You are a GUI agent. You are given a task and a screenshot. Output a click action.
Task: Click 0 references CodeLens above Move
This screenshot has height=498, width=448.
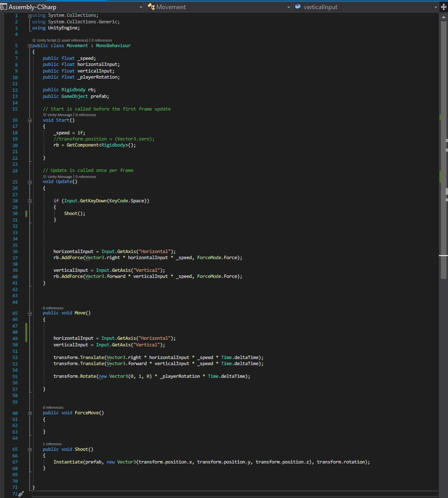[x=53, y=308]
